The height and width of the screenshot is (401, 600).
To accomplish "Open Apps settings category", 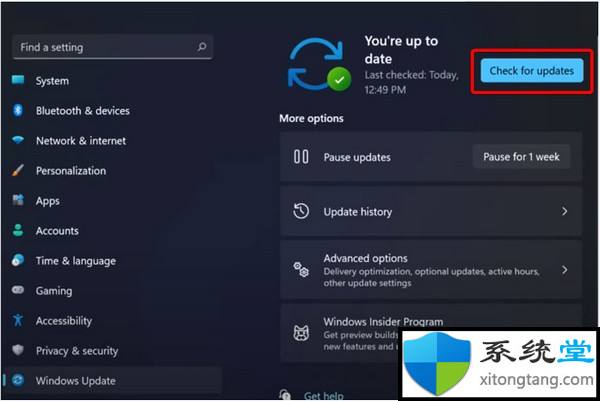I will 47,201.
